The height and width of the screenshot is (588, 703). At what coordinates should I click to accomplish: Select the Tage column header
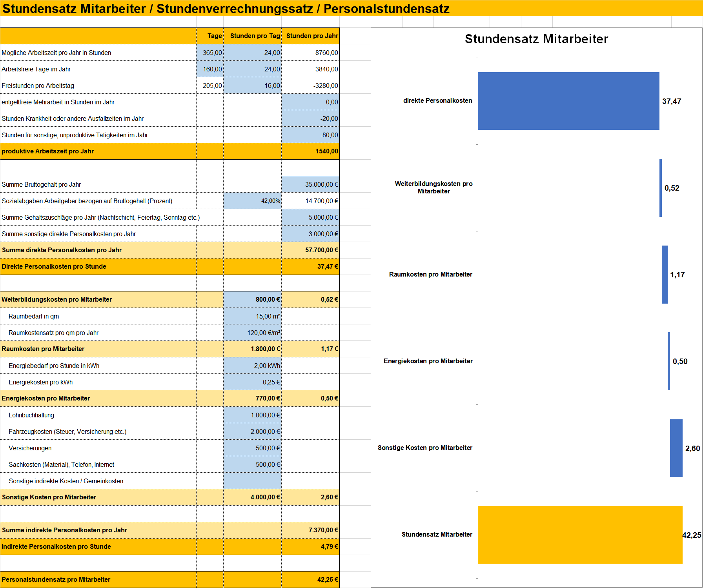(210, 36)
